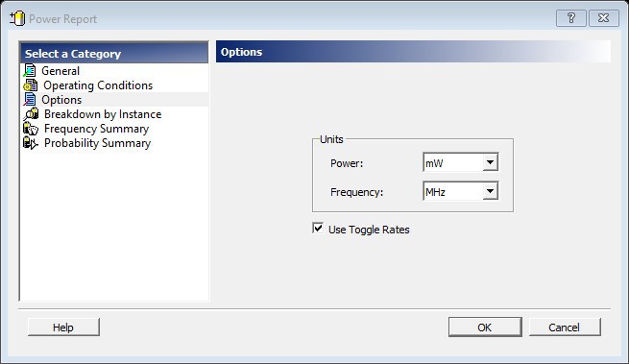Confirm the dialog with the OK button

click(485, 328)
